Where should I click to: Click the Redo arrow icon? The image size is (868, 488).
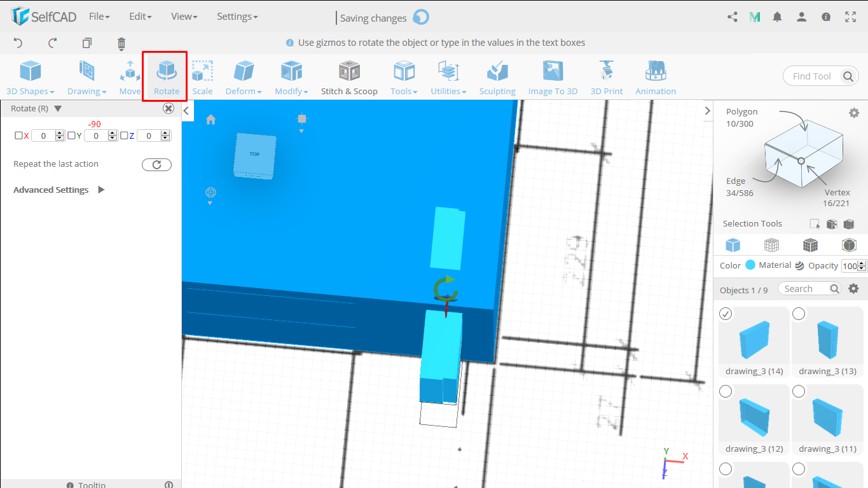coord(53,43)
